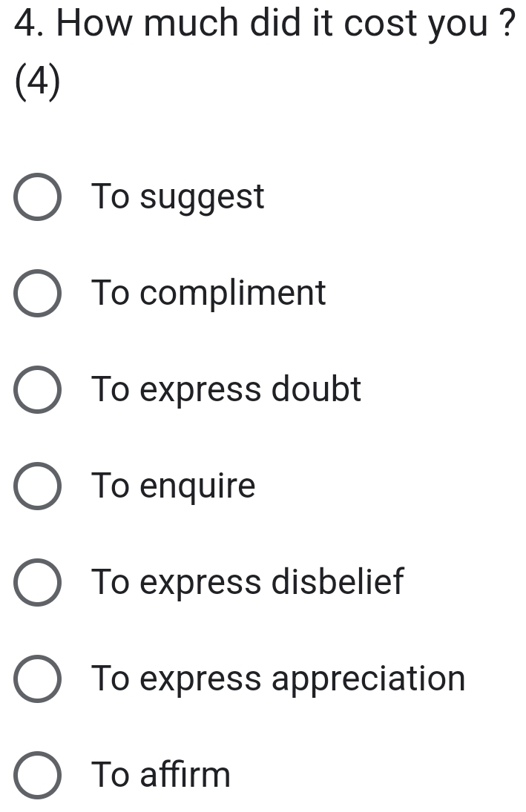Pick the "To express doubt" radio button
The width and height of the screenshot is (526, 812).
[x=37, y=391]
